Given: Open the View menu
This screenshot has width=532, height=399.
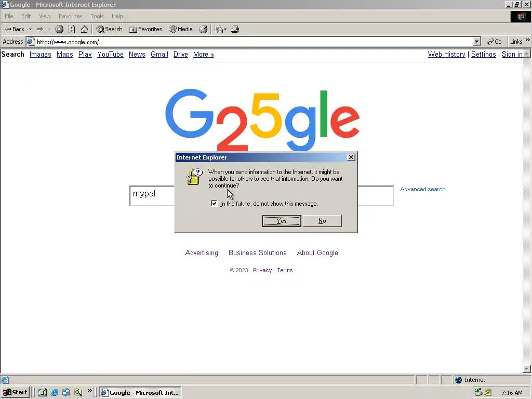Looking at the screenshot, I should click(x=45, y=16).
